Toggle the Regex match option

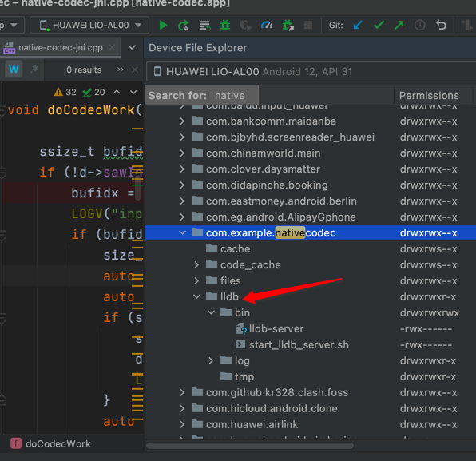click(34, 70)
